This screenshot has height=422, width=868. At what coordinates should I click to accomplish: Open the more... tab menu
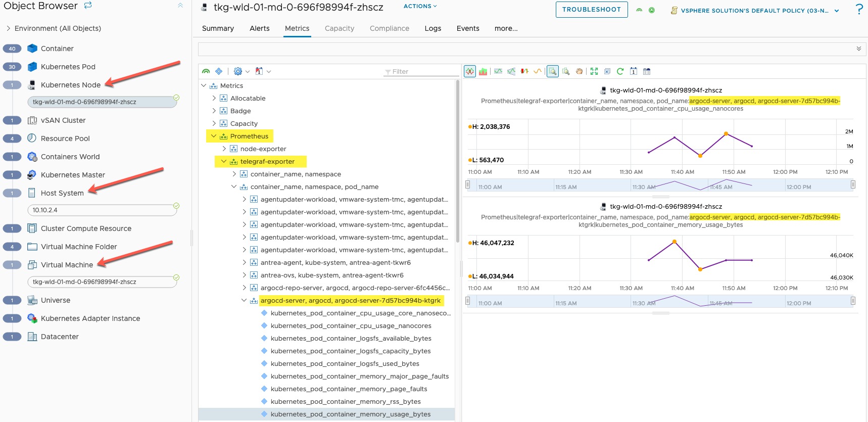click(506, 28)
